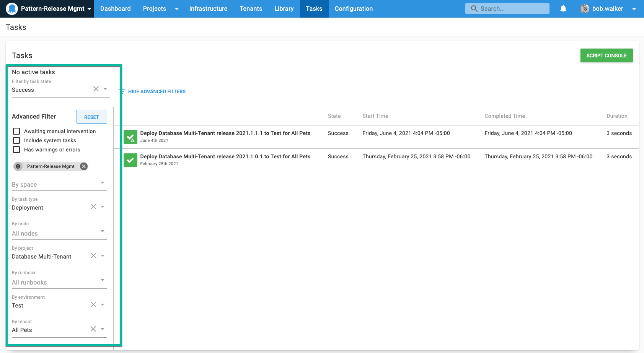Enable Awaiting manual intervention
This screenshot has height=353, width=644.
pos(16,131)
